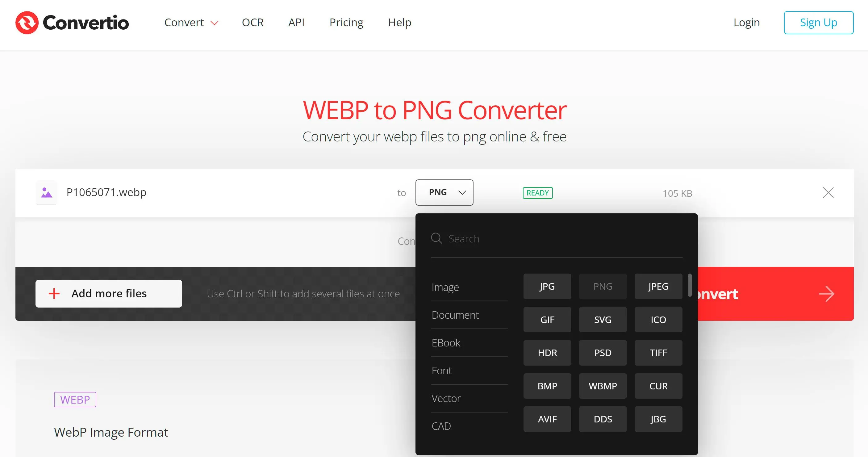Select the PNG format icon
The height and width of the screenshot is (457, 868).
point(603,286)
